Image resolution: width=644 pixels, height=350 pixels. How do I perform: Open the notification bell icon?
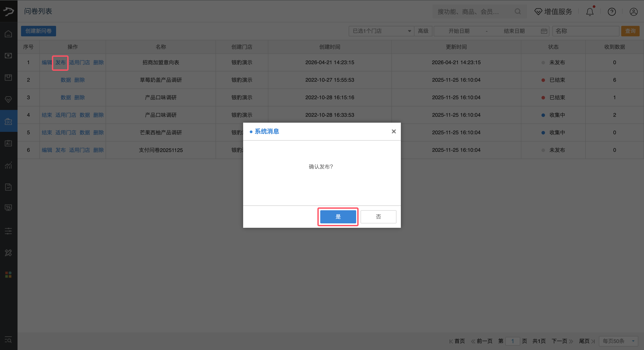[x=590, y=12]
